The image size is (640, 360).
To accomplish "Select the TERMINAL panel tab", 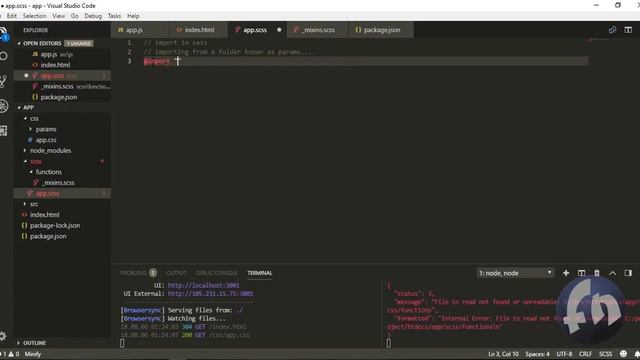I will pos(260,273).
